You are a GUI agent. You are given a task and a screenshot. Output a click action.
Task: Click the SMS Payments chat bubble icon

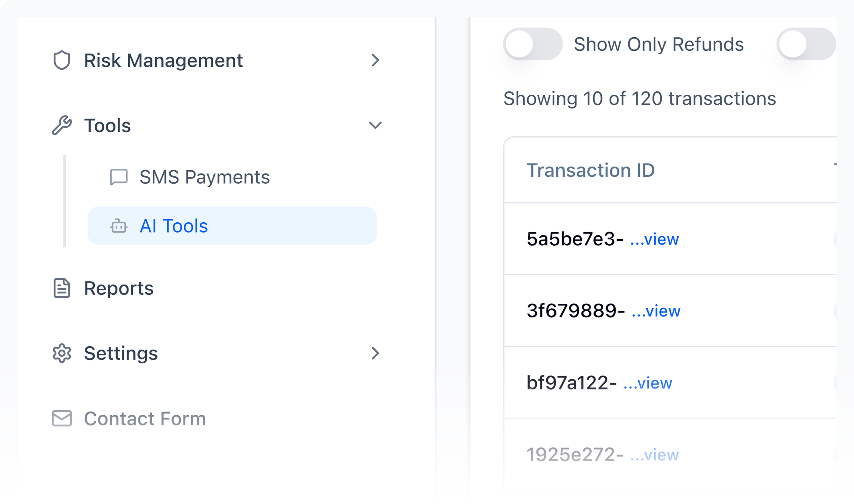tap(119, 177)
